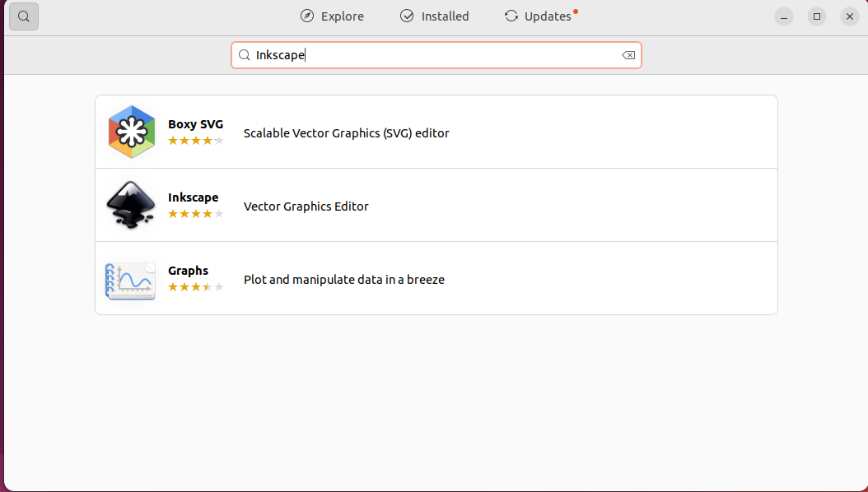
Task: Open the Explore tab
Action: [x=332, y=16]
